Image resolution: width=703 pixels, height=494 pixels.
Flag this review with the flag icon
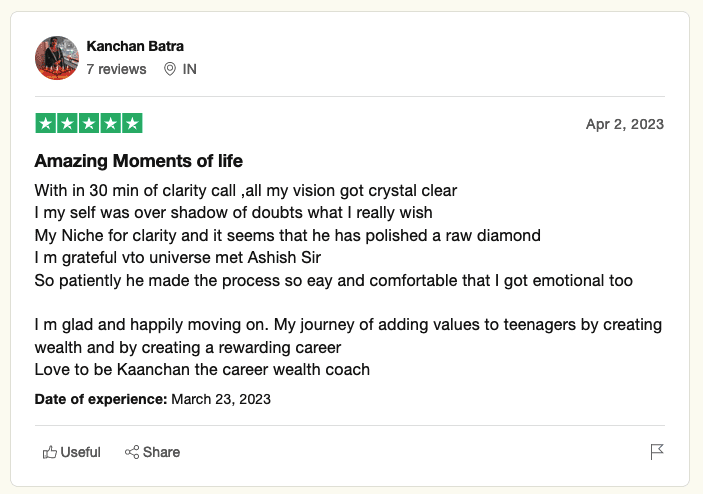pyautogui.click(x=657, y=452)
